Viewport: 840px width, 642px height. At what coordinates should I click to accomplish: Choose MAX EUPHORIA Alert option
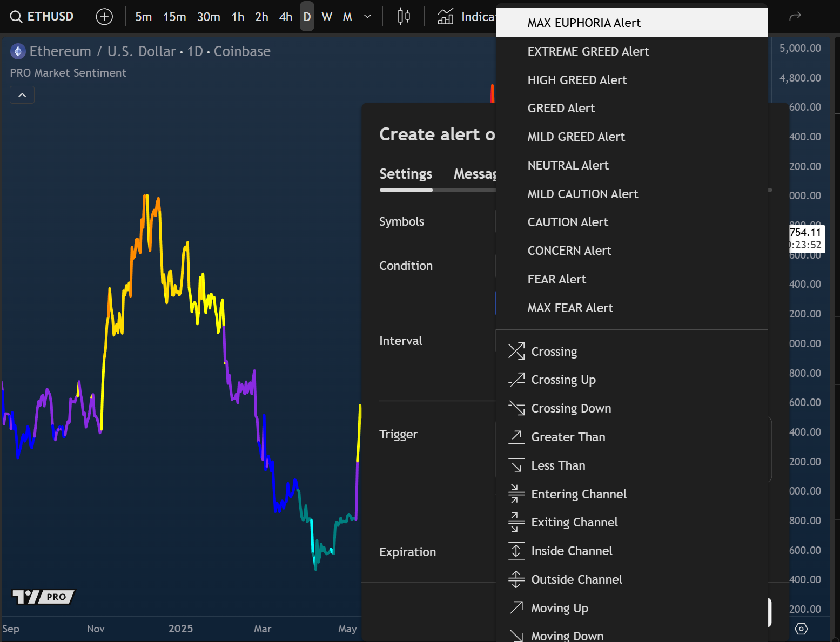click(x=584, y=23)
